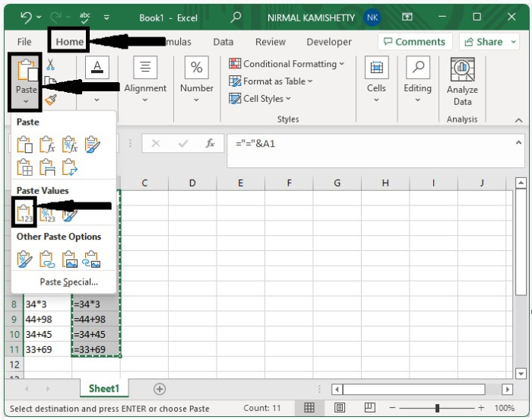The height and width of the screenshot is (420, 532).
Task: Open the Format as Table dropdown
Action: click(x=310, y=81)
